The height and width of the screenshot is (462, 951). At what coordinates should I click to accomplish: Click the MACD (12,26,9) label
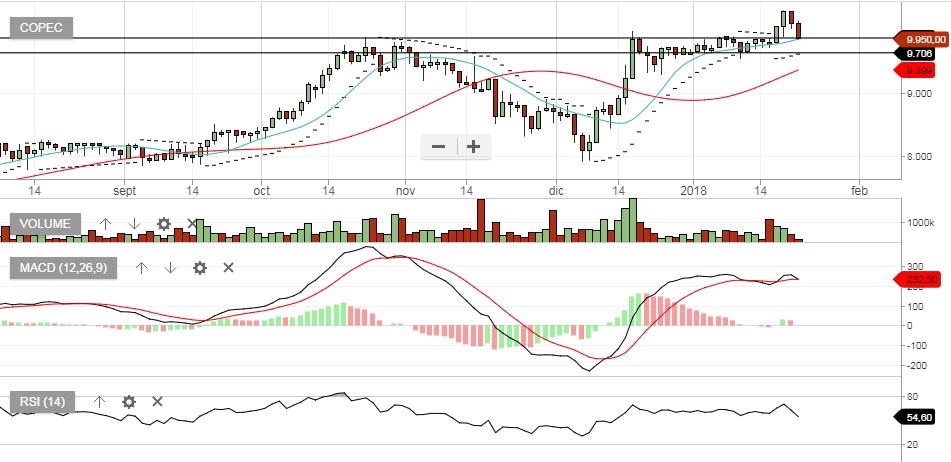coord(63,268)
